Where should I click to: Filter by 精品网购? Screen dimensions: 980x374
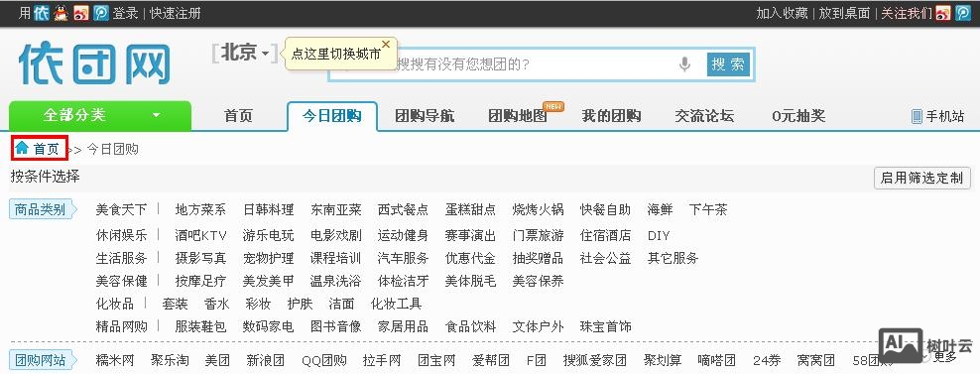point(121,325)
